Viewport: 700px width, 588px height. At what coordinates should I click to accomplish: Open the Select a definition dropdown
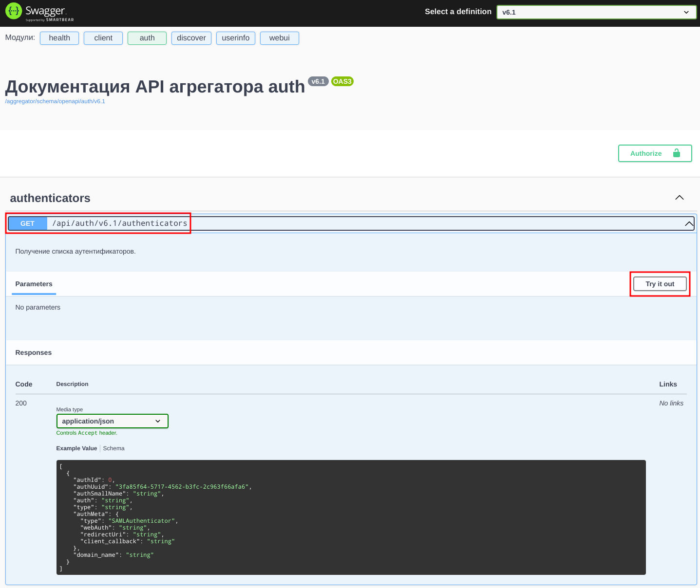click(x=597, y=12)
